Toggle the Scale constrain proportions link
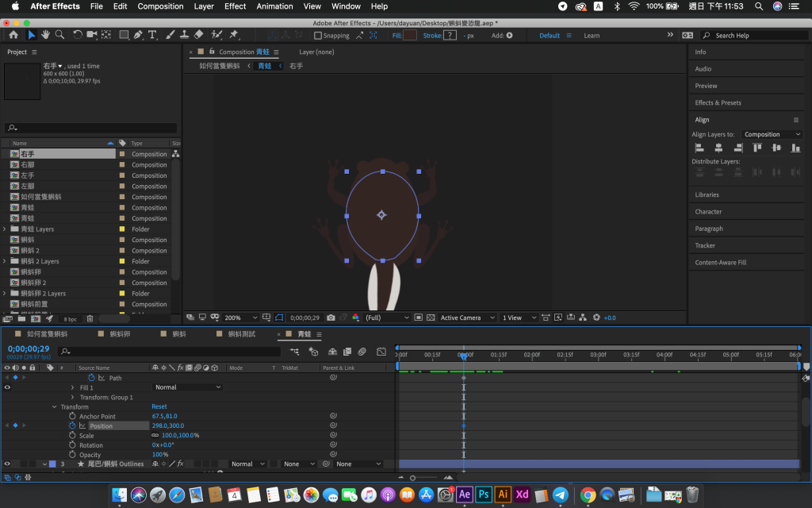The image size is (812, 508). (155, 436)
